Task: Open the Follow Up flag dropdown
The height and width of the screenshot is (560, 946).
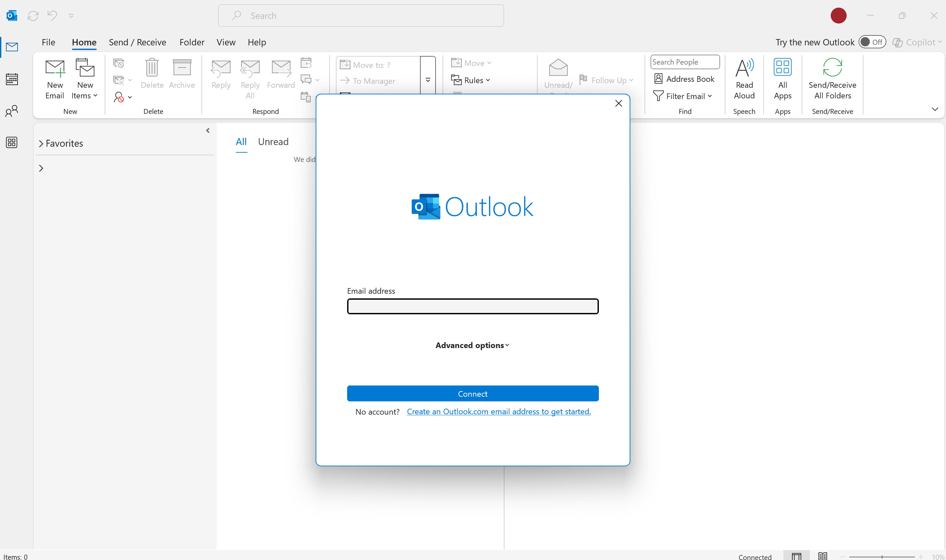Action: coord(606,80)
